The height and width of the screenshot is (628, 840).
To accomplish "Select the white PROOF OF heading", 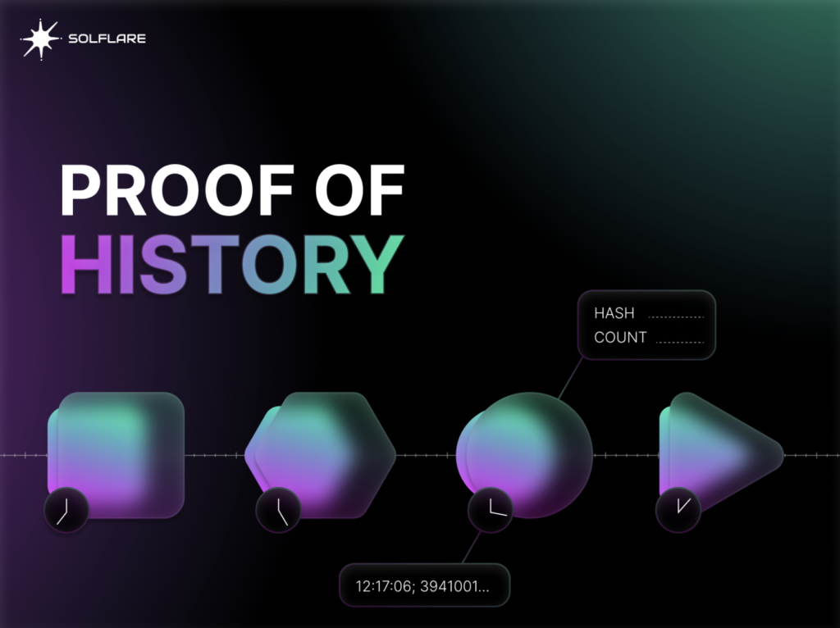I will point(232,191).
